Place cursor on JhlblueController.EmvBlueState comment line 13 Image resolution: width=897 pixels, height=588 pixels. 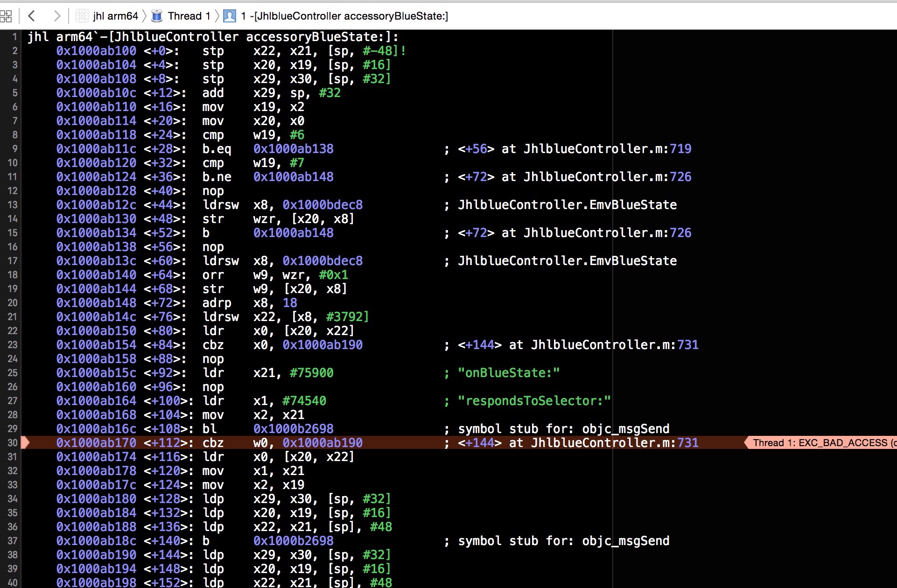click(x=567, y=205)
